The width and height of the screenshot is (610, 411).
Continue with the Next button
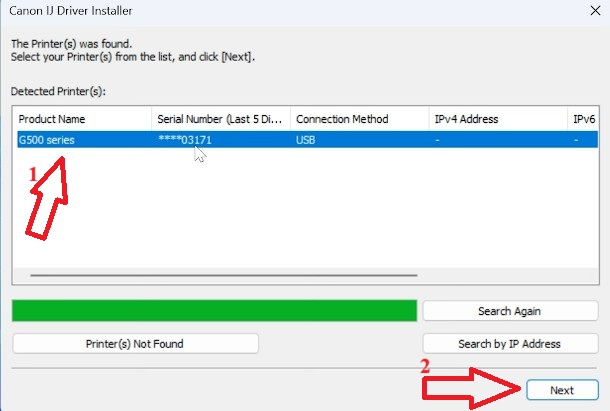pyautogui.click(x=562, y=390)
